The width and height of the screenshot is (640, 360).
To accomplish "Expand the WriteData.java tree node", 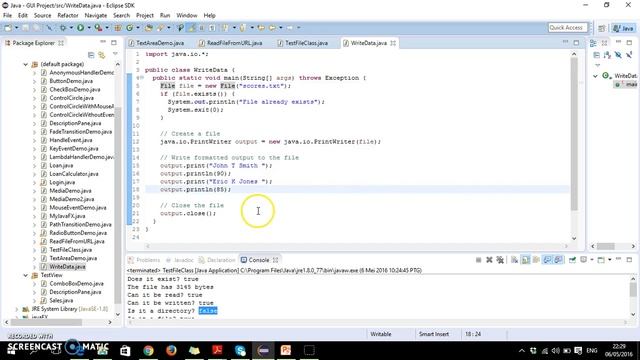I will [x=34, y=267].
